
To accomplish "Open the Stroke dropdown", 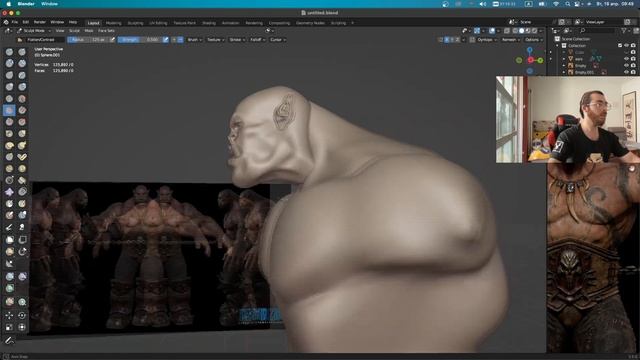I will tap(237, 40).
